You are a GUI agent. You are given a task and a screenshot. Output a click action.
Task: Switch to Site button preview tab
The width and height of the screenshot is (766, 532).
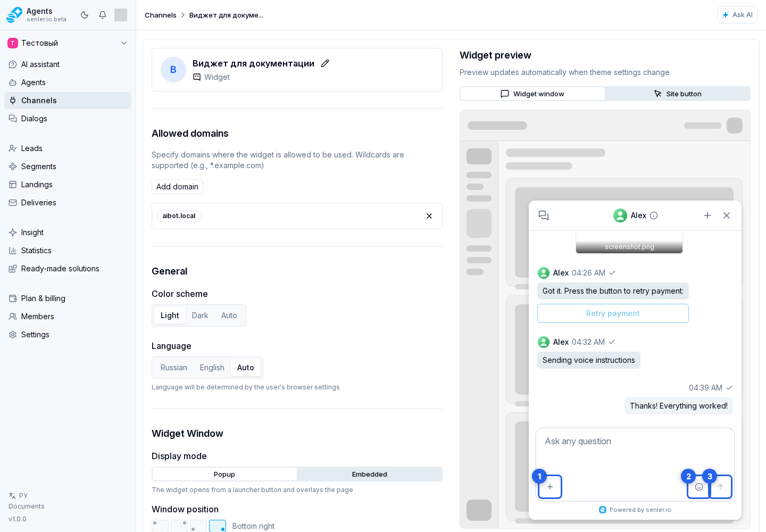[678, 94]
